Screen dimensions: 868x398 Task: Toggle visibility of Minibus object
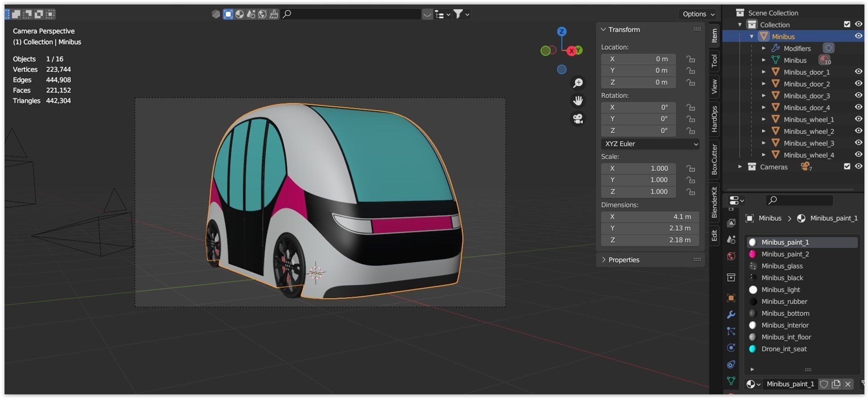coord(859,36)
